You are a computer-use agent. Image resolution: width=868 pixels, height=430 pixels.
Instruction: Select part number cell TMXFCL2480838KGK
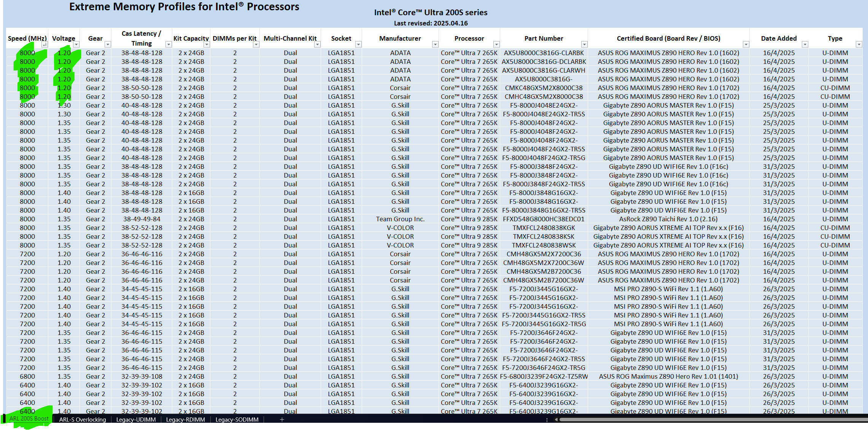(544, 228)
